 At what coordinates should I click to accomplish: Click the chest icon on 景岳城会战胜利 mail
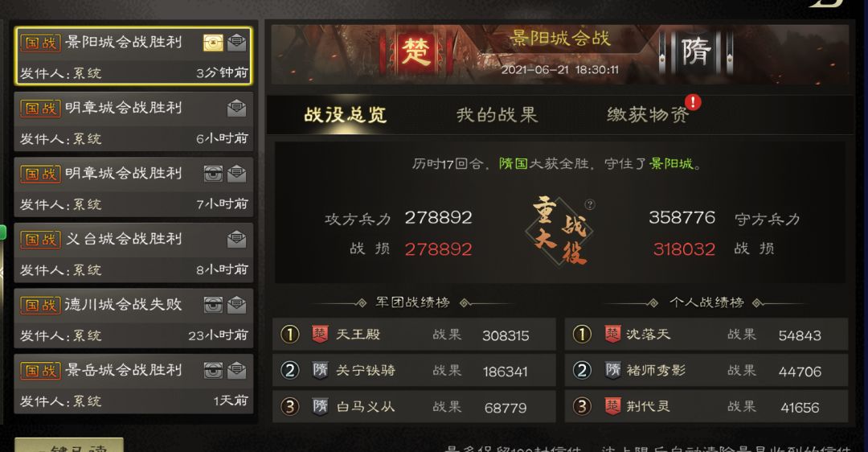[213, 370]
